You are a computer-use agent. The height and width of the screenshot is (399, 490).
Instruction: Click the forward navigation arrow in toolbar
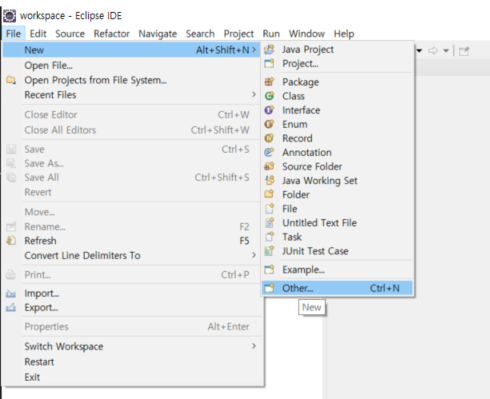[433, 51]
